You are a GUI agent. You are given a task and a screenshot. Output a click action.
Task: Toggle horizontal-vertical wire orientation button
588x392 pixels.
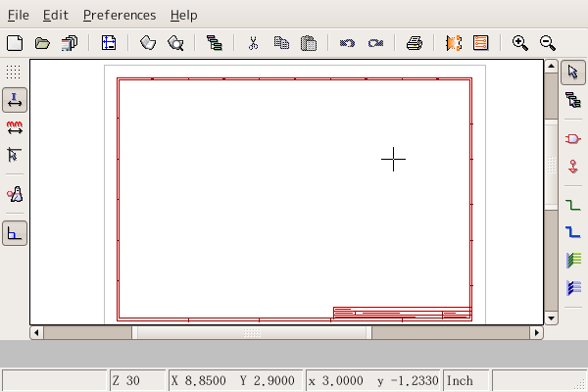coord(15,233)
